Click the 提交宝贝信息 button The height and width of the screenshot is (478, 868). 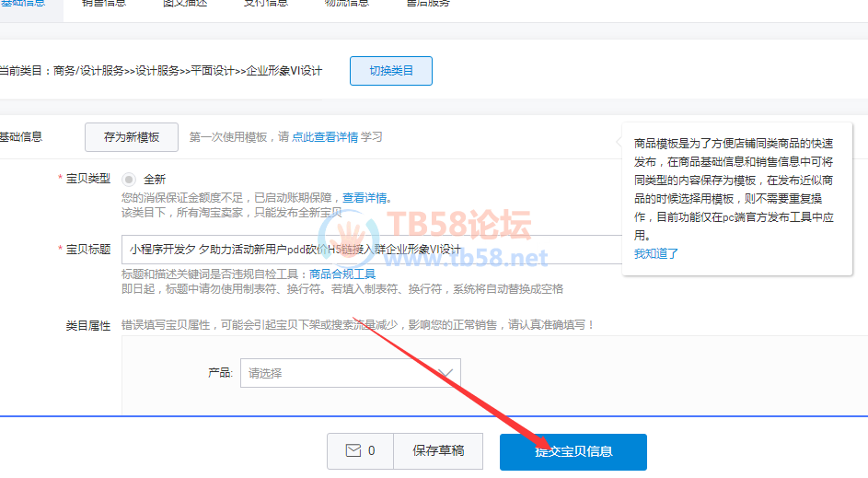[x=573, y=452]
